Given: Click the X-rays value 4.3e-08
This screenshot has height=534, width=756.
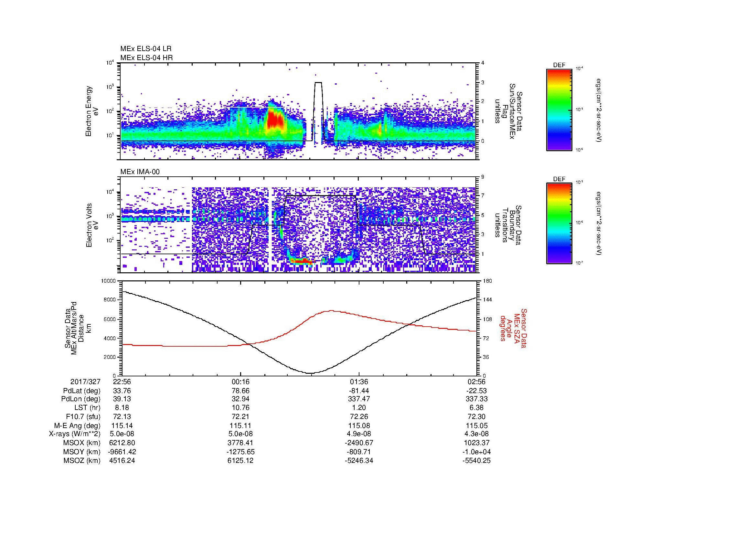Looking at the screenshot, I should click(476, 434).
